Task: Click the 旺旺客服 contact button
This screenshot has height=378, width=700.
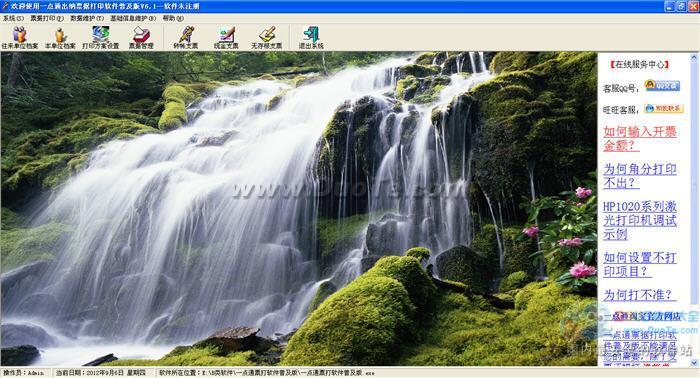Action: click(664, 108)
